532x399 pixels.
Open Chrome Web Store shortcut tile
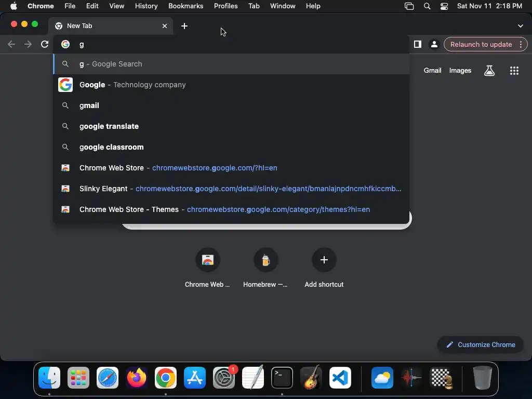point(207,268)
